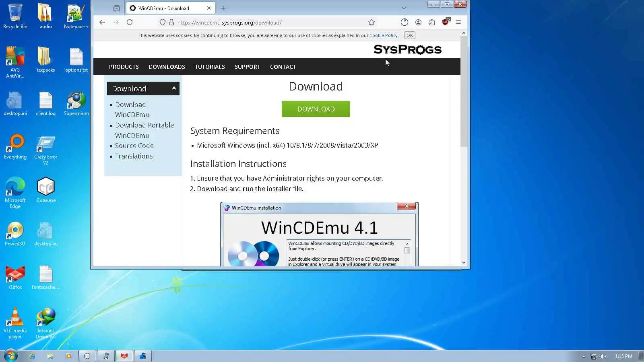
Task: Select the PowerISO desktop shortcut
Action: coord(15,234)
